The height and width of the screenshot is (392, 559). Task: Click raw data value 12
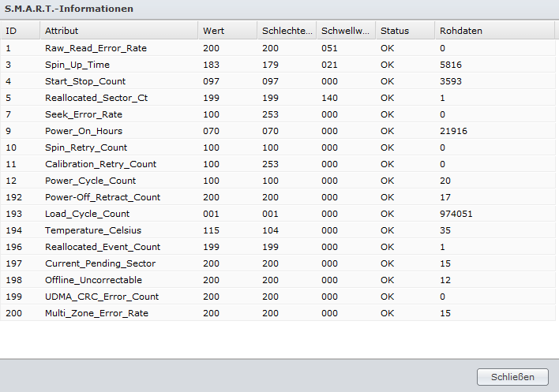pos(445,280)
